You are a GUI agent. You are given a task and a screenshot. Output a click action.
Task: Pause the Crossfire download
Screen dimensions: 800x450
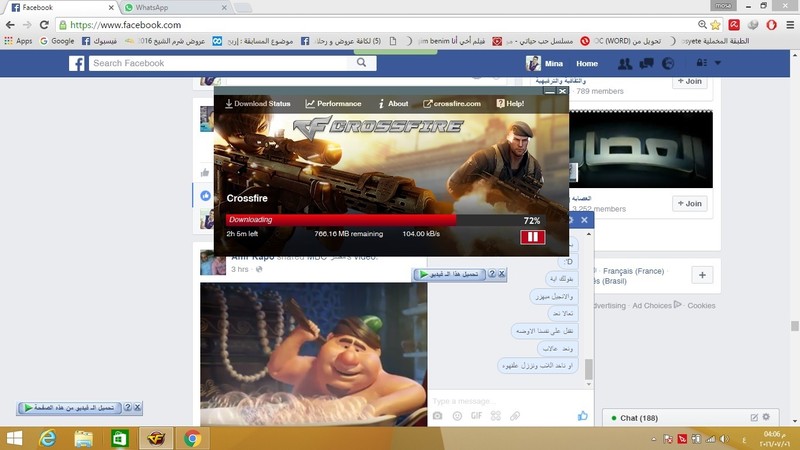pos(531,237)
